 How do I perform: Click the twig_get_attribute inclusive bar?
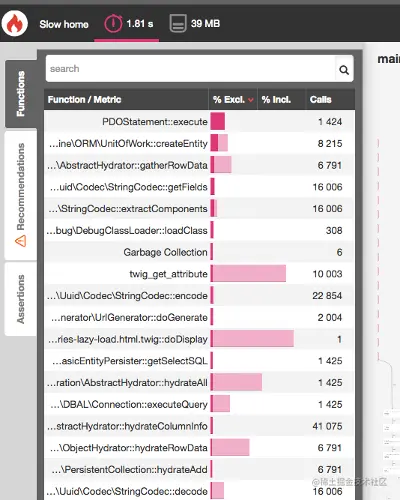pyautogui.click(x=249, y=274)
